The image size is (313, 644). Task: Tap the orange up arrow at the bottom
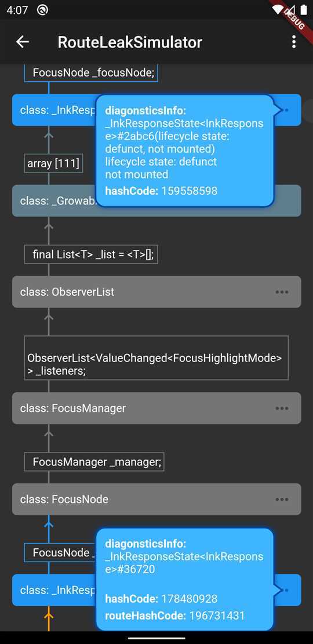49,615
